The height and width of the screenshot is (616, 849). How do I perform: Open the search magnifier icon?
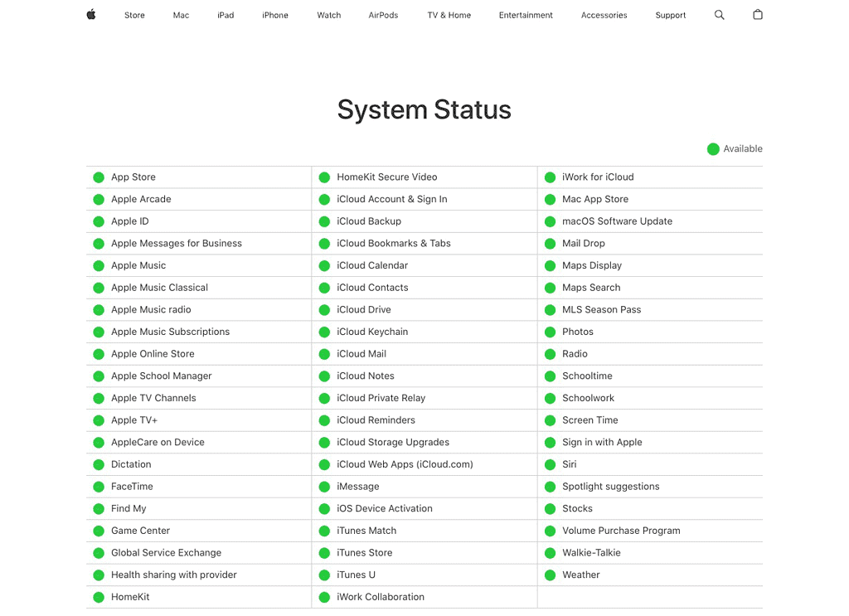pos(719,15)
